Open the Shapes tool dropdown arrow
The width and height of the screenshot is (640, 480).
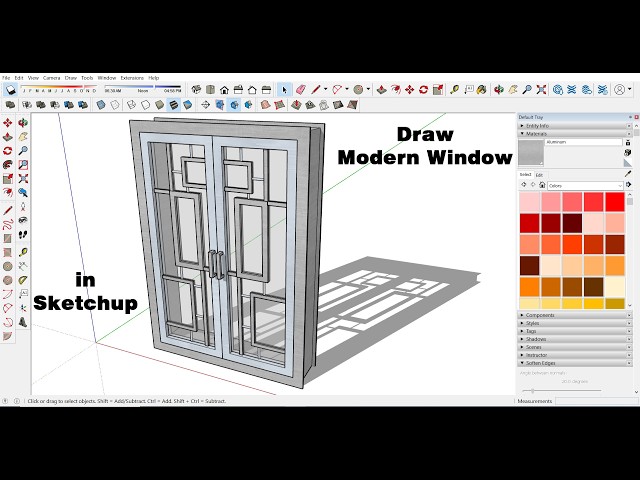pos(368,89)
